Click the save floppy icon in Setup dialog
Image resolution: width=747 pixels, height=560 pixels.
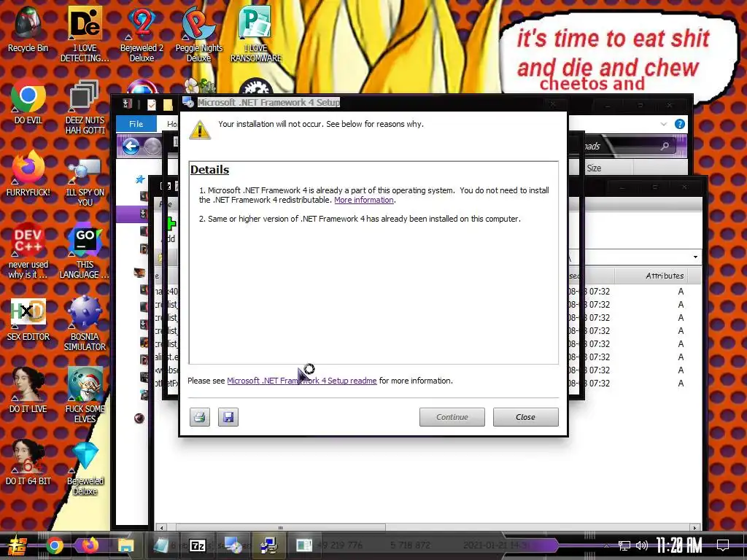pyautogui.click(x=228, y=417)
